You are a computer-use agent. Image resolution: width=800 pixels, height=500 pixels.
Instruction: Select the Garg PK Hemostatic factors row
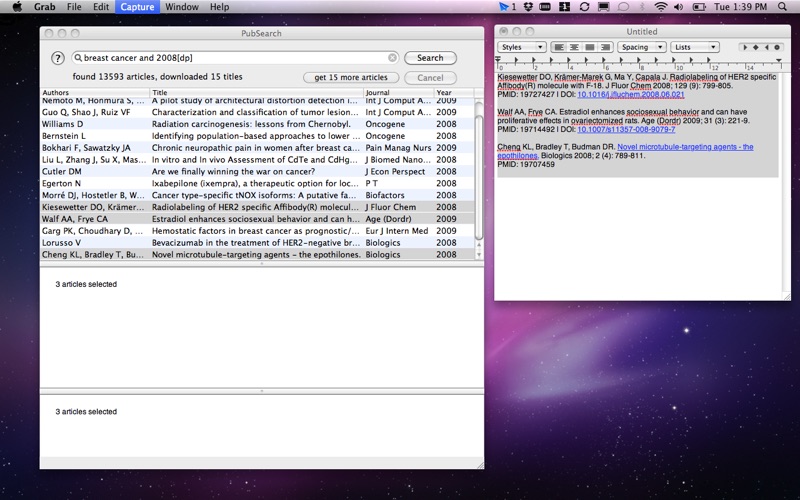[x=257, y=231]
